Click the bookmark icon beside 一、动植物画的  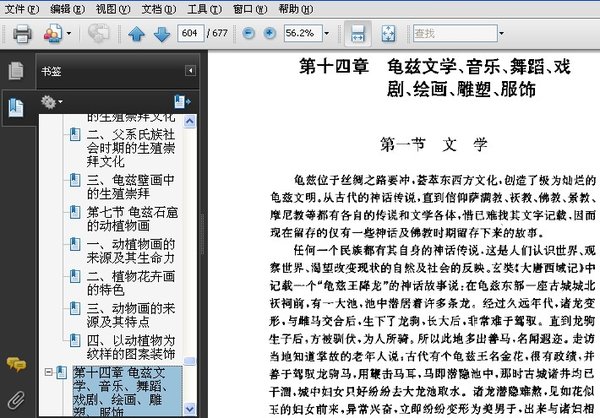coord(75,244)
